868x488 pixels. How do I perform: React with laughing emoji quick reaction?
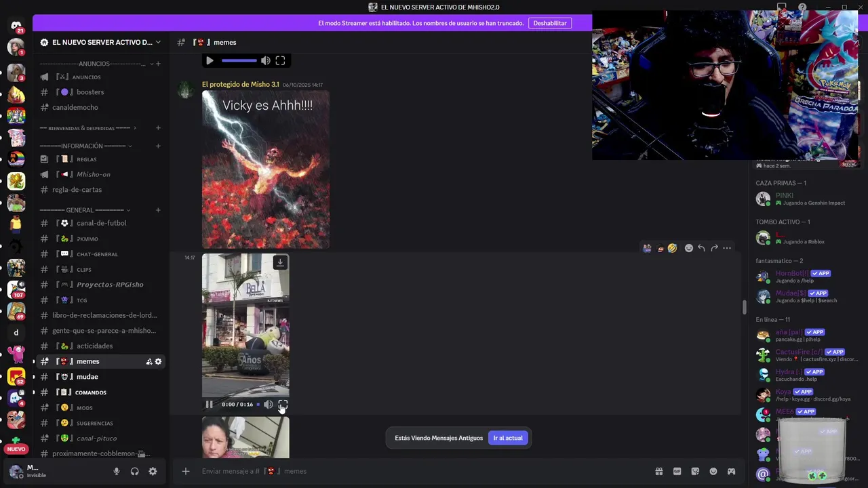coord(672,248)
